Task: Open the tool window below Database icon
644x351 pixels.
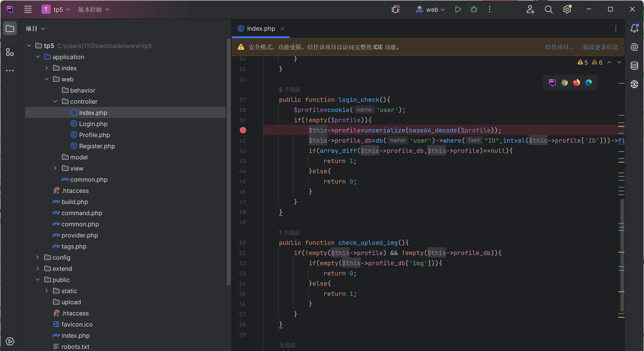Action: [x=634, y=84]
